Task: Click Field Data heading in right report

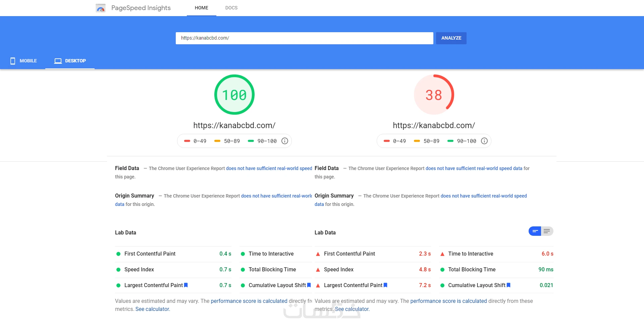Action: 327,168
